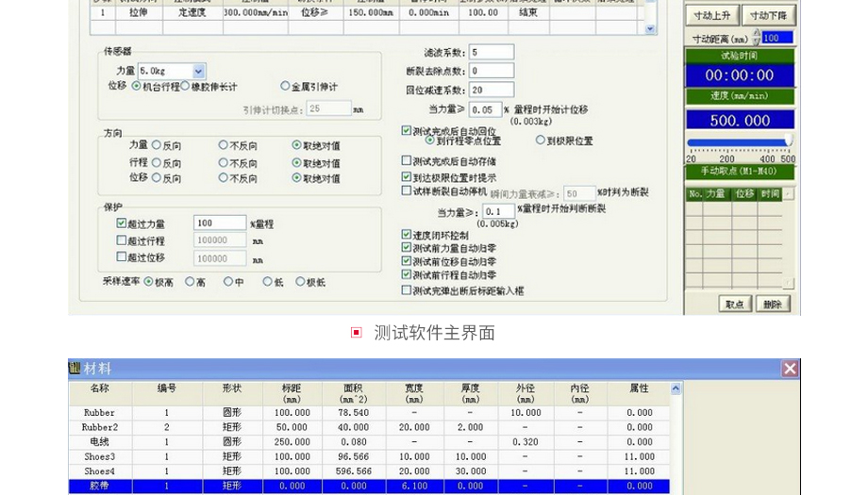Click the 寸动距离 spinner arrows
Image resolution: width=868 pixels, height=495 pixels.
[756, 38]
